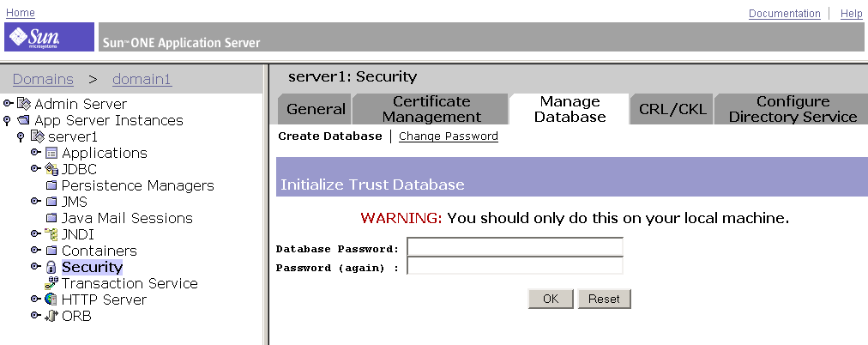This screenshot has width=868, height=345.
Task: Switch to the General tab
Action: 315,109
